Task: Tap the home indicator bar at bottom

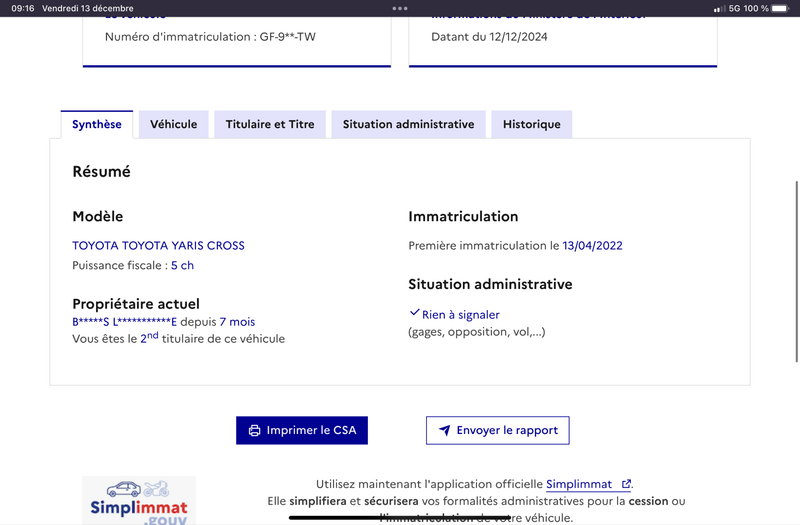Action: click(400, 517)
